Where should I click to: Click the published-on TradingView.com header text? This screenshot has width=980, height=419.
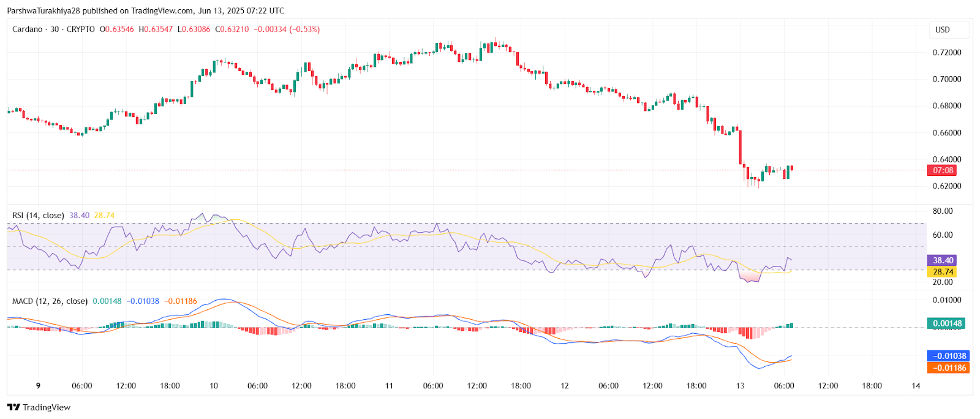146,10
